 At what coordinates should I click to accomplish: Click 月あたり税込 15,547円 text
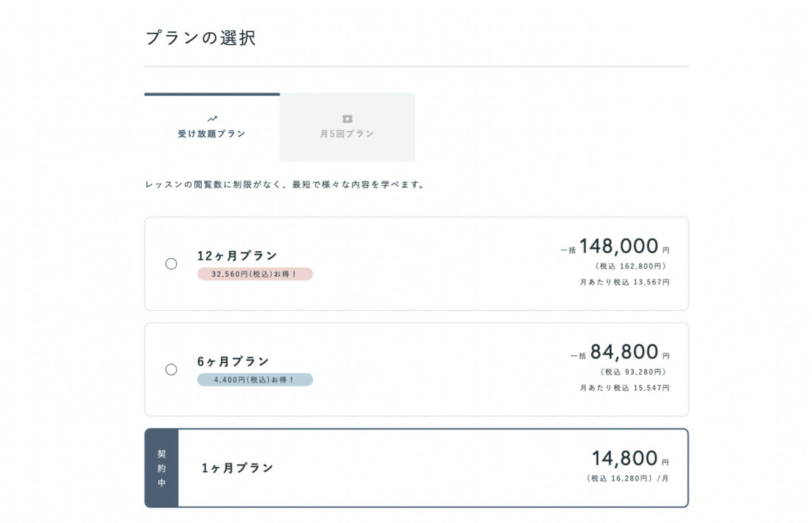(625, 387)
